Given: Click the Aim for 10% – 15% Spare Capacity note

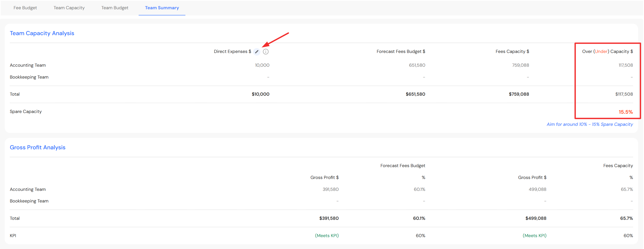Looking at the screenshot, I should pyautogui.click(x=589, y=124).
